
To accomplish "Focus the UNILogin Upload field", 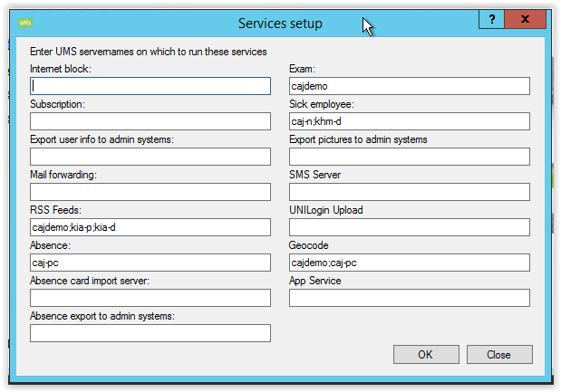I will coord(409,227).
